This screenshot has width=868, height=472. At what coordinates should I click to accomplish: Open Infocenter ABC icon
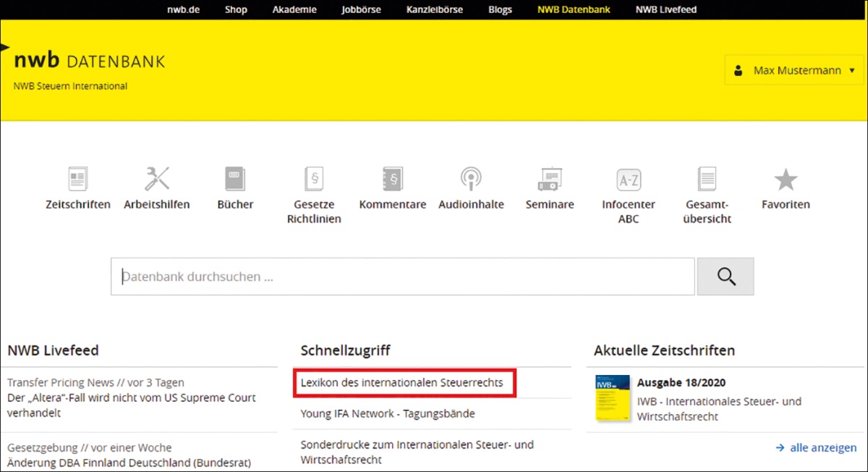629,179
